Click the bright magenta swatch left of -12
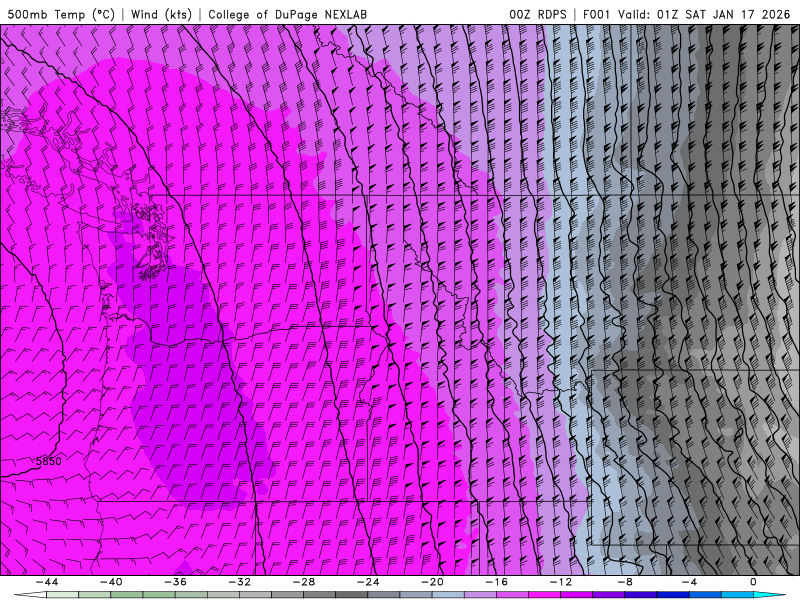This screenshot has height=600, width=800. click(544, 595)
